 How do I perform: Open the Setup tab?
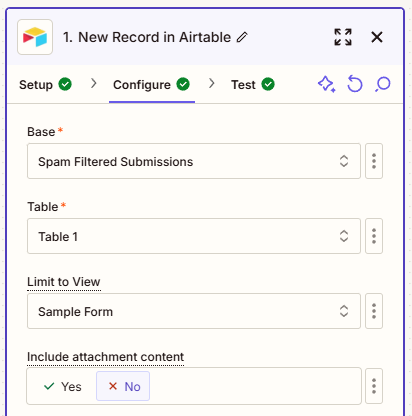(45, 85)
